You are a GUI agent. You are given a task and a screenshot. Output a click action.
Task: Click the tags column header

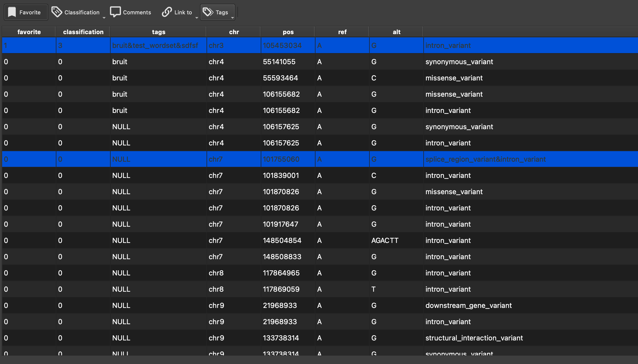point(158,32)
